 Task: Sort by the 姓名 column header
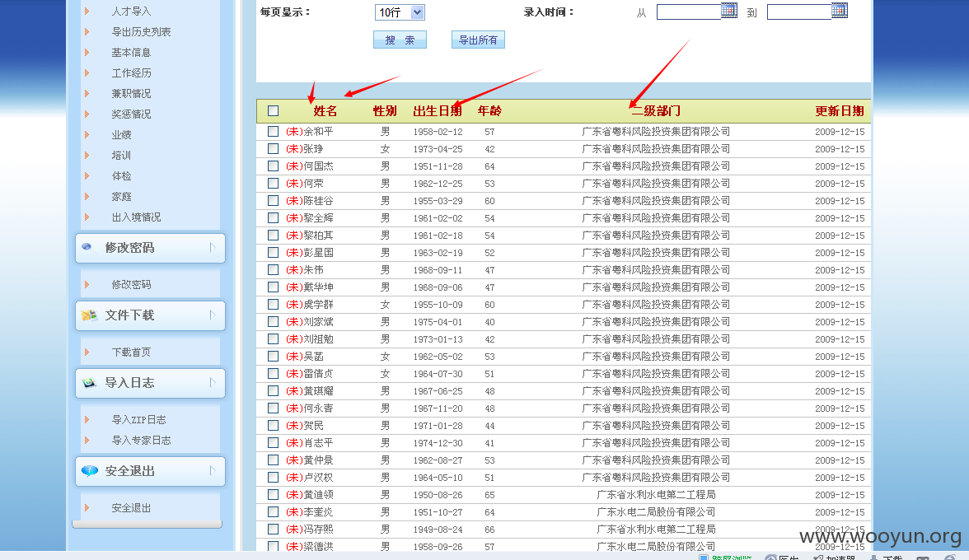point(325,111)
